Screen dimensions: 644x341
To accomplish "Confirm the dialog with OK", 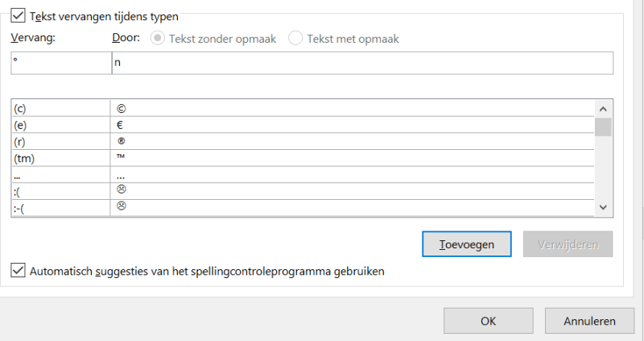I will (488, 321).
